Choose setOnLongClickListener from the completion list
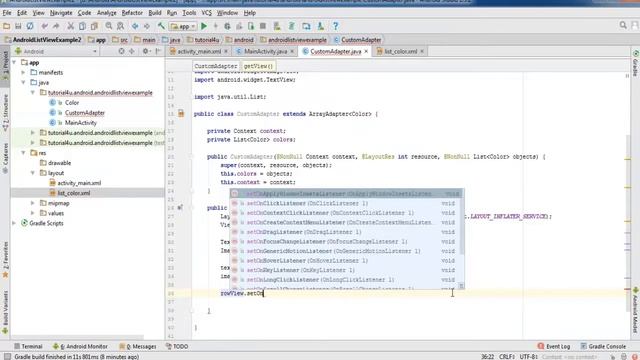 point(345,280)
